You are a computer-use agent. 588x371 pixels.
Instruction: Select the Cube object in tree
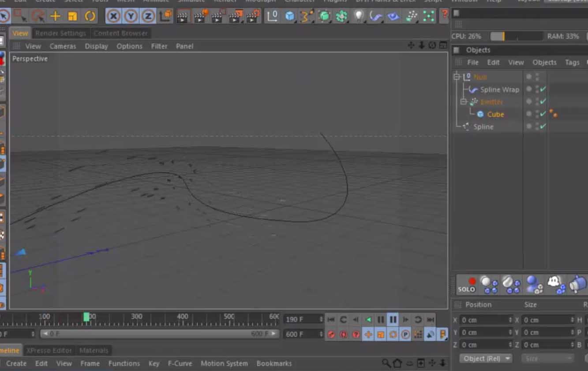tap(495, 114)
